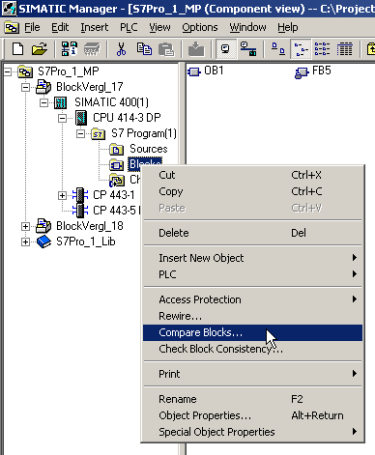Click the Paste toolbar icon
The height and width of the screenshot is (455, 375).
(x=166, y=49)
